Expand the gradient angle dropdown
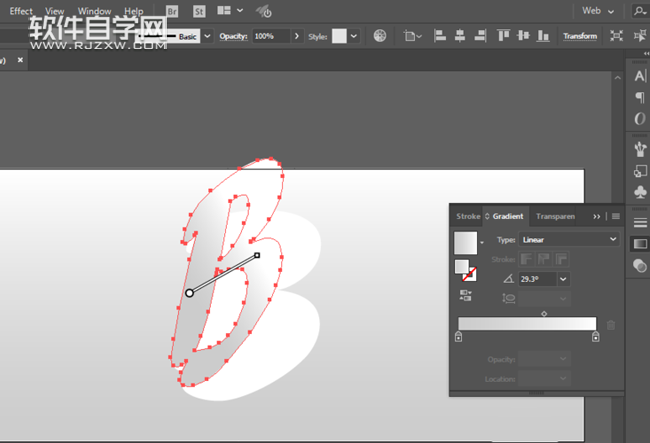 click(x=564, y=279)
